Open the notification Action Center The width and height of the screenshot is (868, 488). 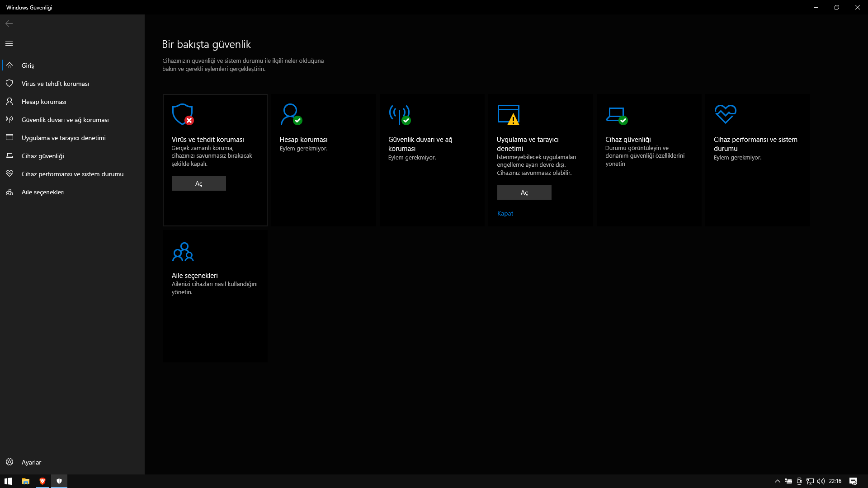click(853, 481)
